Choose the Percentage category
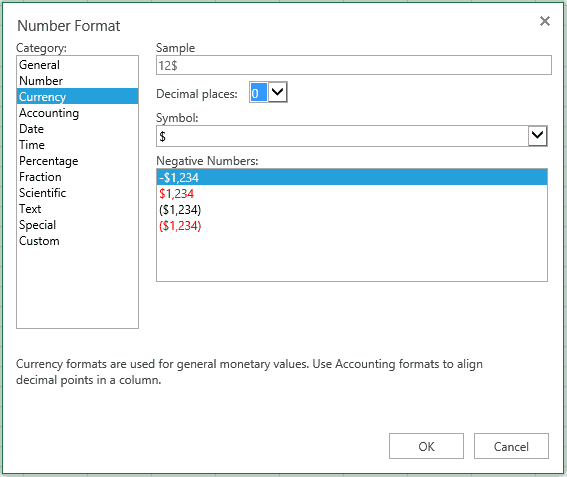The width and height of the screenshot is (567, 477). tap(77, 161)
